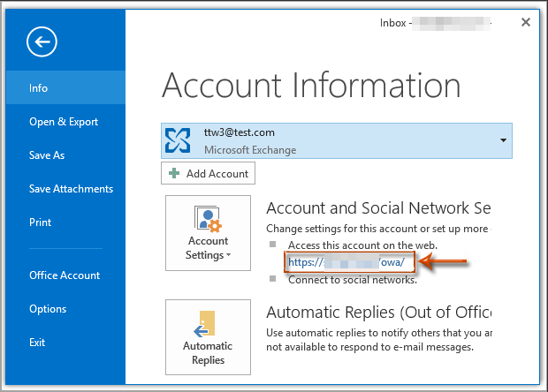The height and width of the screenshot is (392, 548).
Task: Open the Account Settings dropdown button
Action: click(x=208, y=233)
